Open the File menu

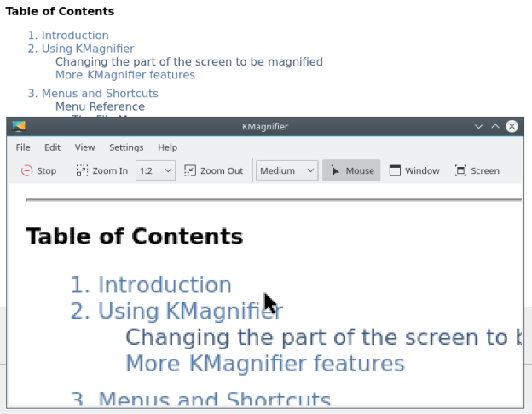pos(23,147)
